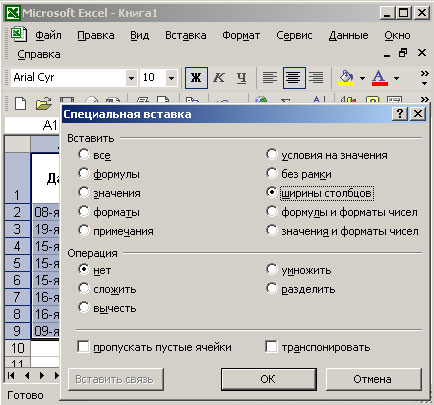The height and width of the screenshot is (405, 434).
Task: Click the dialog's question mark help button
Action: click(x=400, y=114)
